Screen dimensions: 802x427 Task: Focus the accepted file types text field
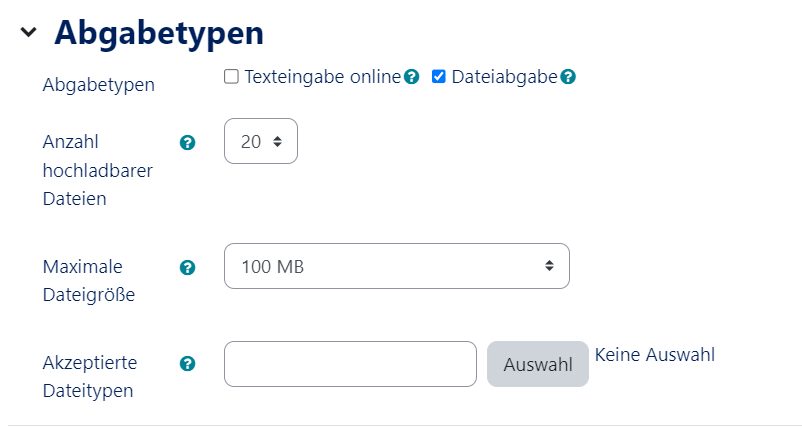tap(350, 364)
